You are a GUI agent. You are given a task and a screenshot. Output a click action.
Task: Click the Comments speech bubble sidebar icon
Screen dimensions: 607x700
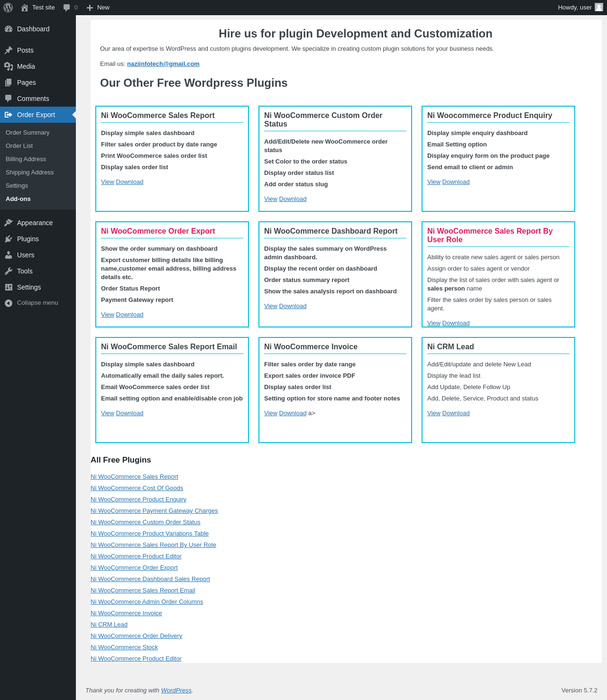pos(9,99)
